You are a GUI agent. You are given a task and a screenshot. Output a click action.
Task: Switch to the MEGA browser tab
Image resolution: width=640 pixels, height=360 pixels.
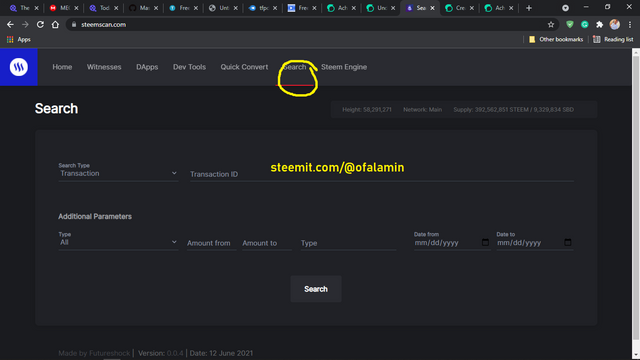tap(64, 8)
